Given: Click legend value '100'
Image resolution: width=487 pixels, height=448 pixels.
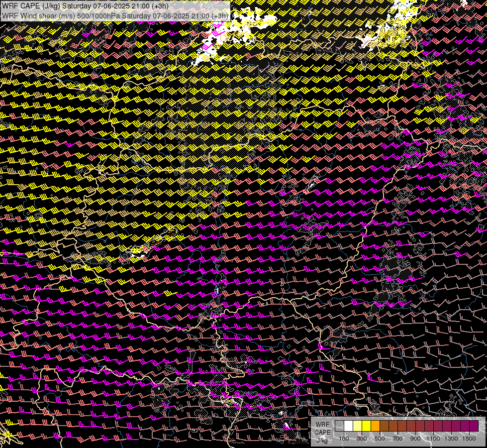Looking at the screenshot, I should tap(344, 439).
